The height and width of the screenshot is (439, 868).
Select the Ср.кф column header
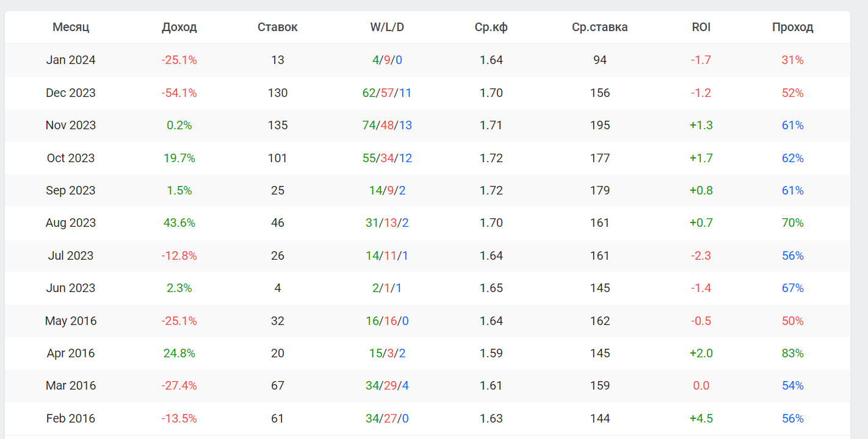491,27
